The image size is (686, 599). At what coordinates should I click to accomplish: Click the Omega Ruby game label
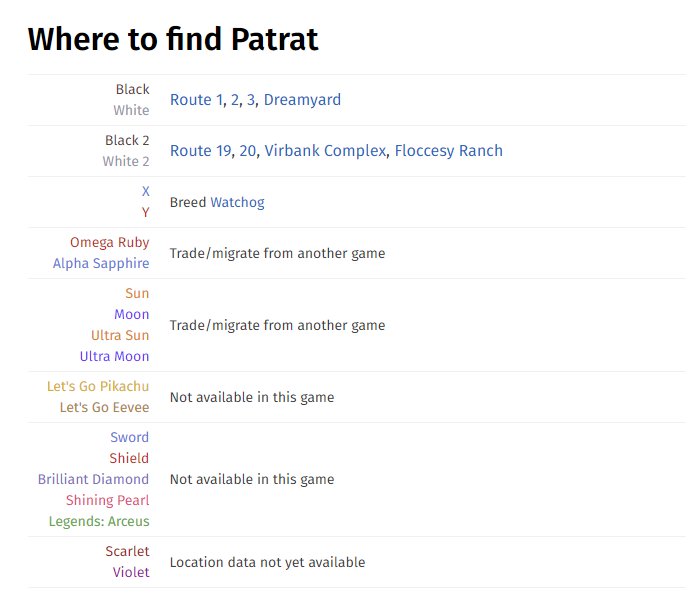(x=110, y=242)
